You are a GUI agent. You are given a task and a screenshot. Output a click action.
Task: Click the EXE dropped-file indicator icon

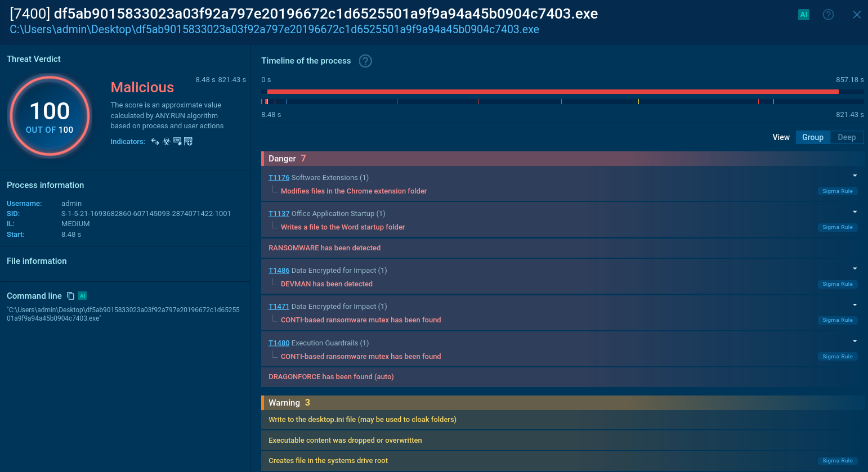(x=177, y=142)
